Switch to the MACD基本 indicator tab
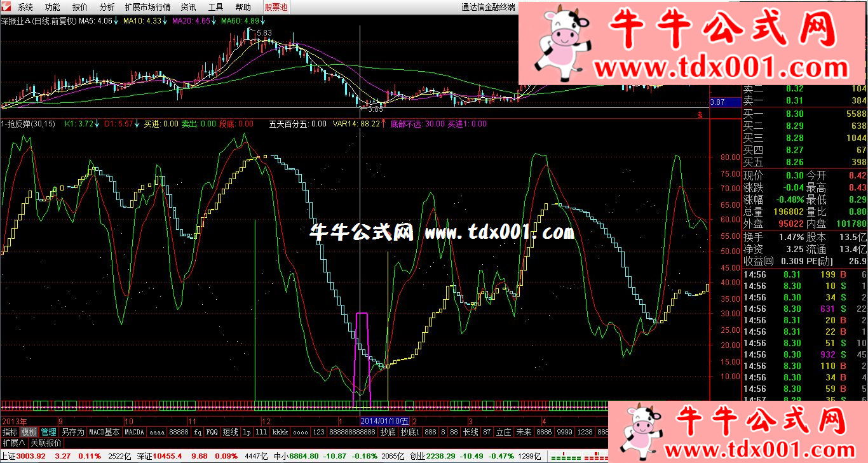 pyautogui.click(x=104, y=432)
